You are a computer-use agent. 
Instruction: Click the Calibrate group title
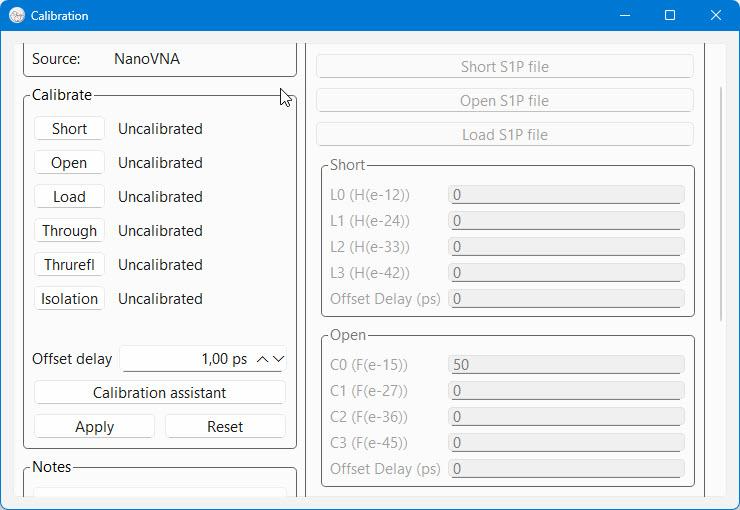tap(62, 95)
